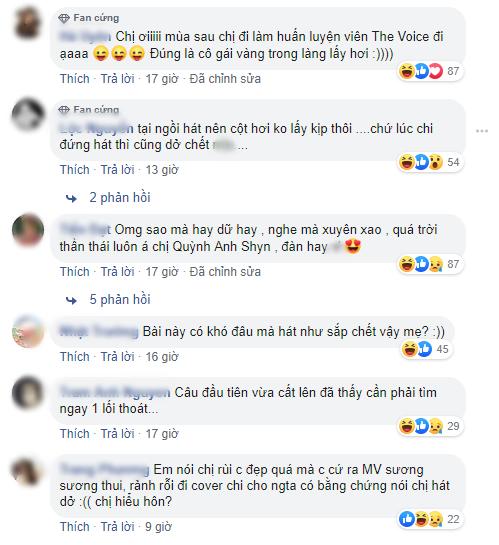Expand the 5 phản hồi replies
This screenshot has width=499, height=545.
[120, 299]
